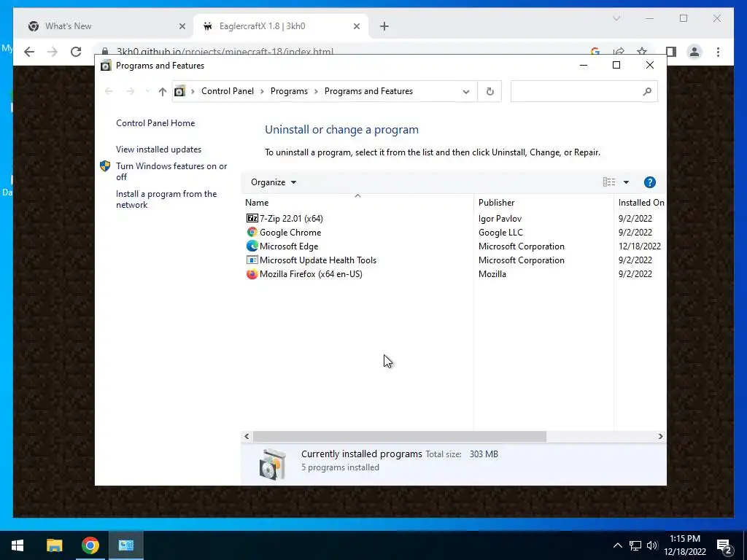Select the Mozilla Firefox (x64 en-US) entry
Viewport: 747px width, 560px height.
click(x=311, y=274)
